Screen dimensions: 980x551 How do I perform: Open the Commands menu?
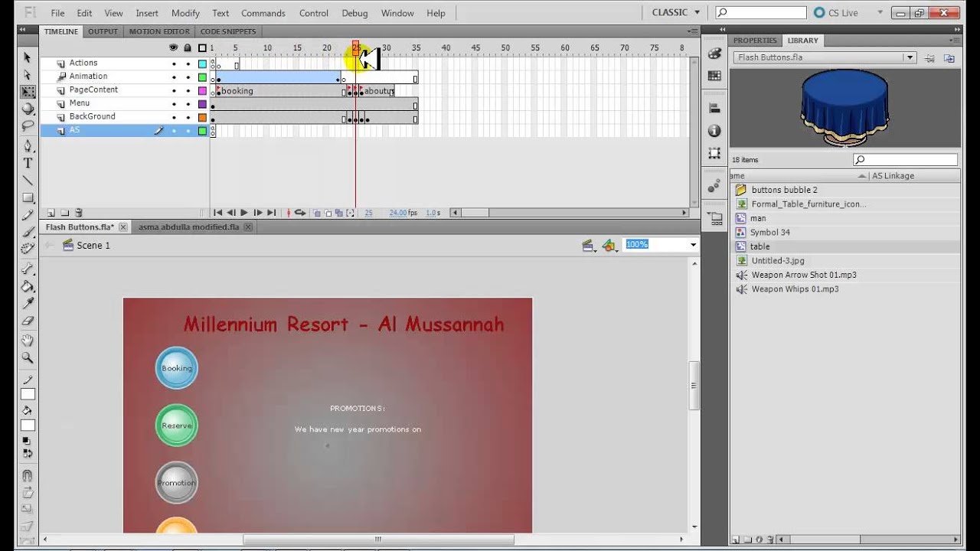point(263,13)
